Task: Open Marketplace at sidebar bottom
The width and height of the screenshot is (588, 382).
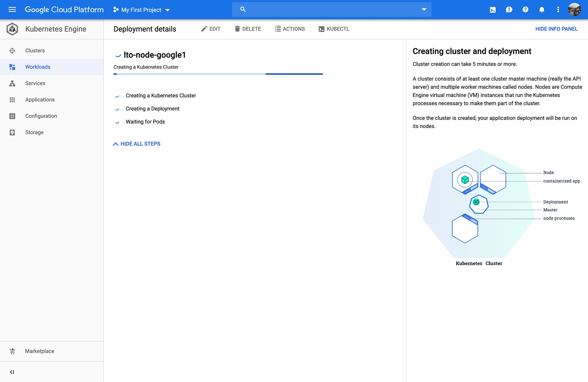Action: 52,351
